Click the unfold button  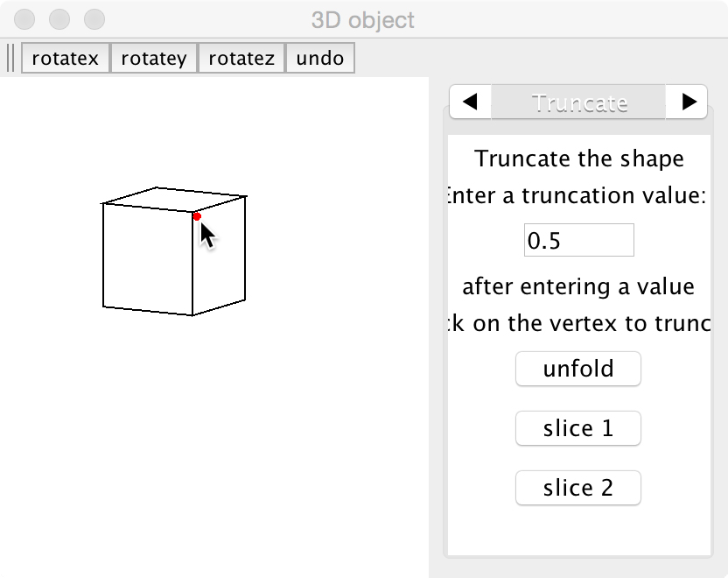pos(578,369)
